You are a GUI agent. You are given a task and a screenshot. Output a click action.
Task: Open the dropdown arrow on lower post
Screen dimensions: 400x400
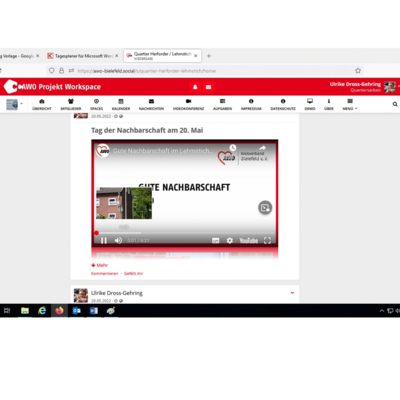[x=292, y=293]
